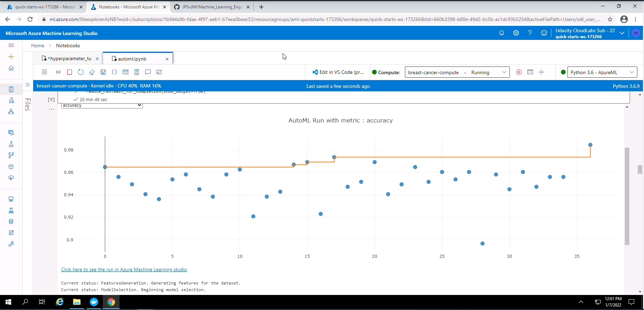Open the Experiments flask icon

(x=11, y=144)
